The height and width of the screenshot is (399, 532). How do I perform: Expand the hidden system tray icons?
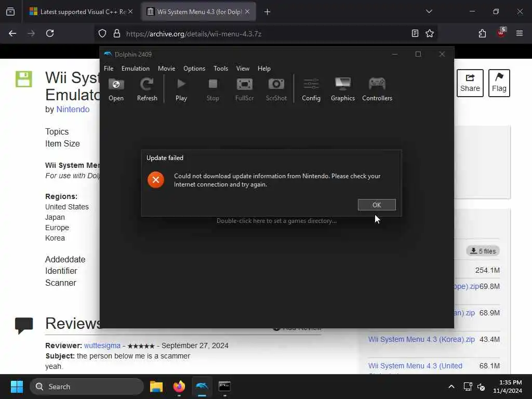click(x=451, y=387)
